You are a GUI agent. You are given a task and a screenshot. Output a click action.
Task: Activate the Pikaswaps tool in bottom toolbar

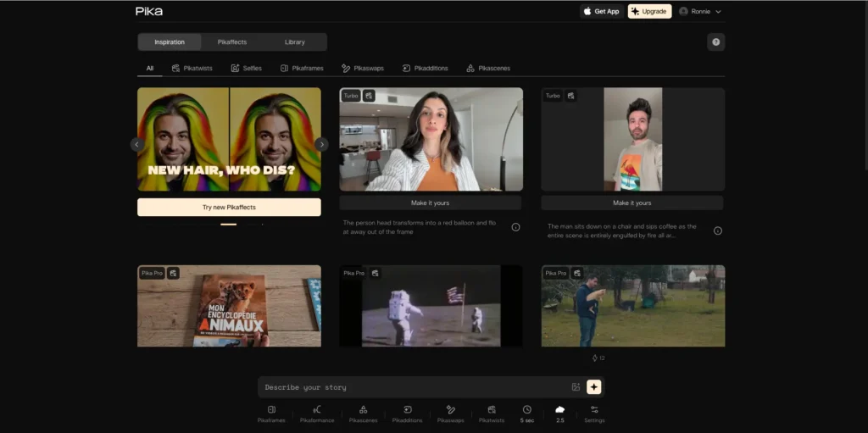451,413
